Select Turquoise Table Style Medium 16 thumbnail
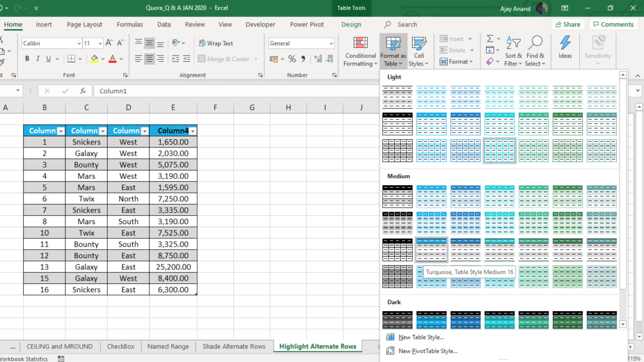The height and width of the screenshot is (362, 644). click(431, 249)
